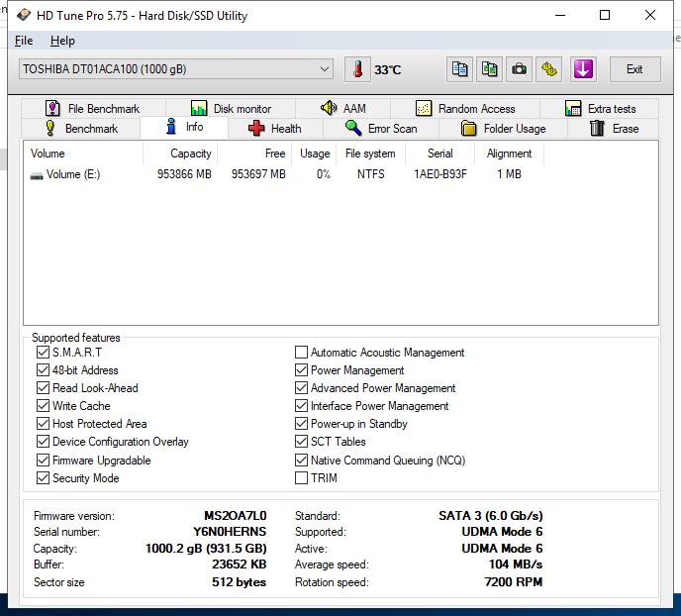Open the Extra tests tab
Viewport: 681px width, 616px height.
[600, 108]
